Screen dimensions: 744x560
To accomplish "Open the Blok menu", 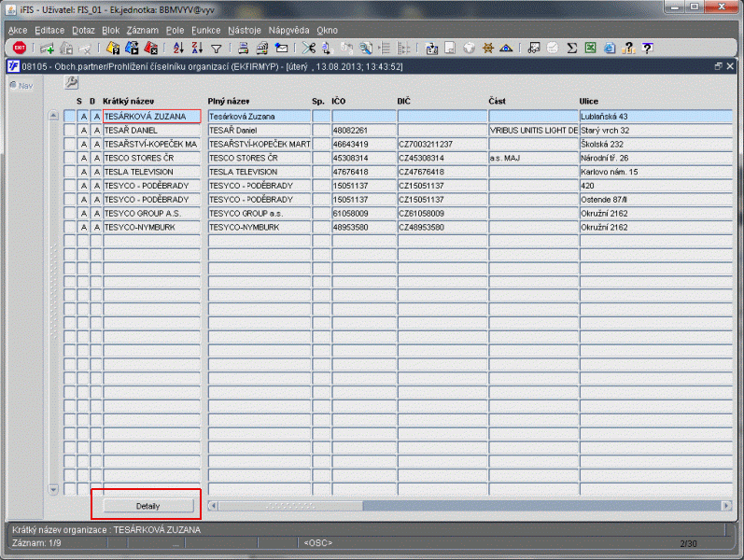I will [110, 31].
